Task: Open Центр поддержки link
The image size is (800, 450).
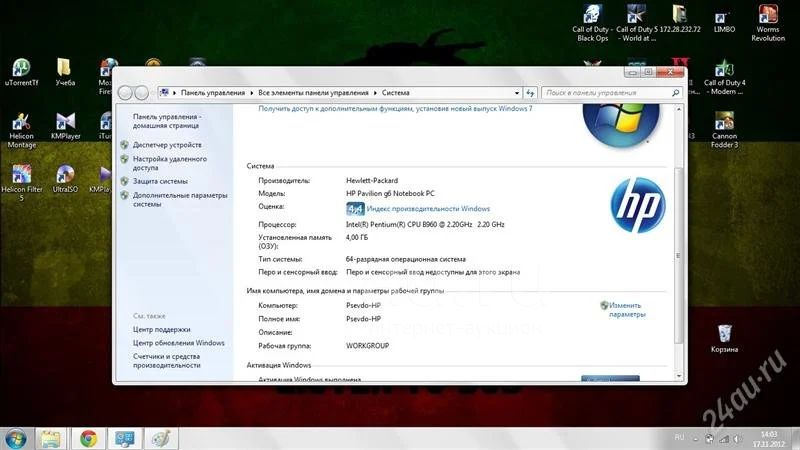Action: click(161, 330)
